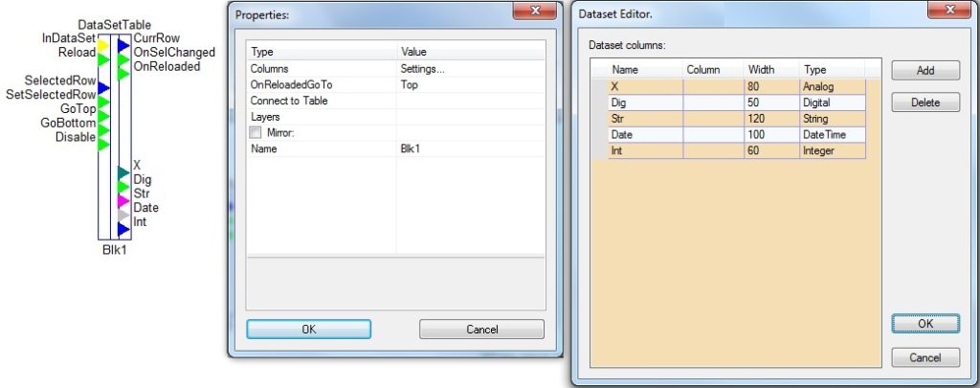This screenshot has width=980, height=388.
Task: Click width value '100' of row Date
Action: click(771, 134)
